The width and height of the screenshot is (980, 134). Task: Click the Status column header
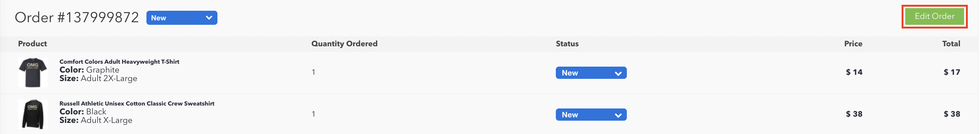click(x=568, y=44)
